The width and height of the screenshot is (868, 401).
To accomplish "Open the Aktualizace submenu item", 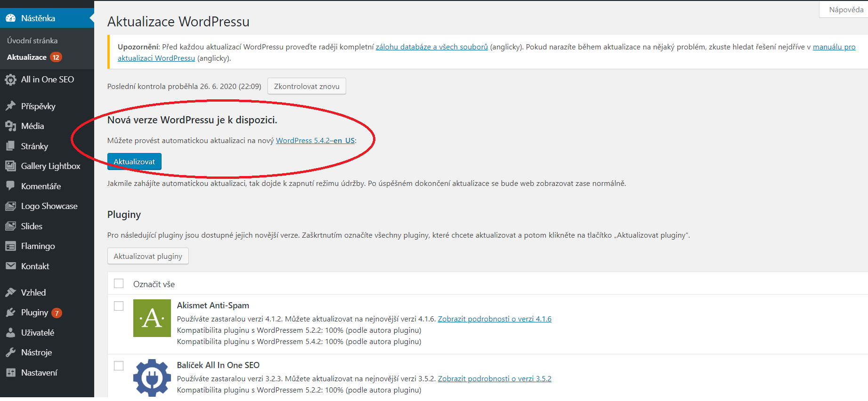I will click(x=27, y=57).
